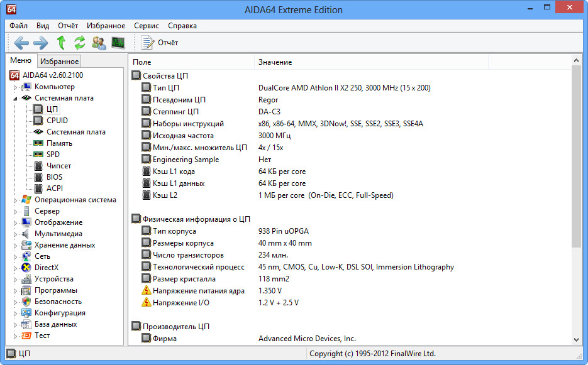
Task: Expand the Мультимедиа node
Action: (x=15, y=234)
